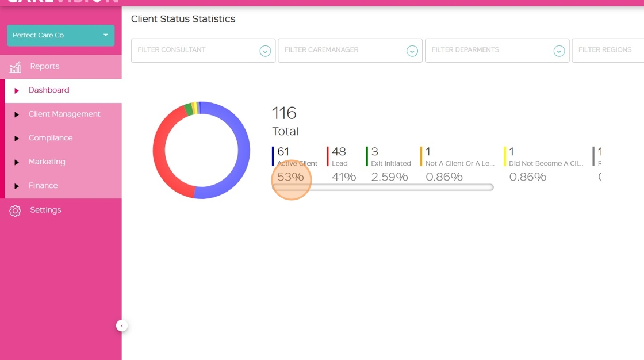Image resolution: width=644 pixels, height=360 pixels.
Task: Expand the Finance arrow
Action: (x=17, y=186)
